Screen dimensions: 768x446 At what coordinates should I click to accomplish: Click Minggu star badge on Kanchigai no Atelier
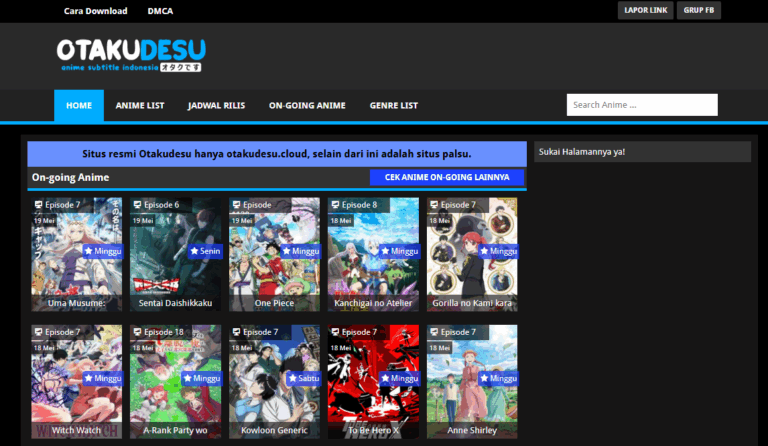[400, 251]
